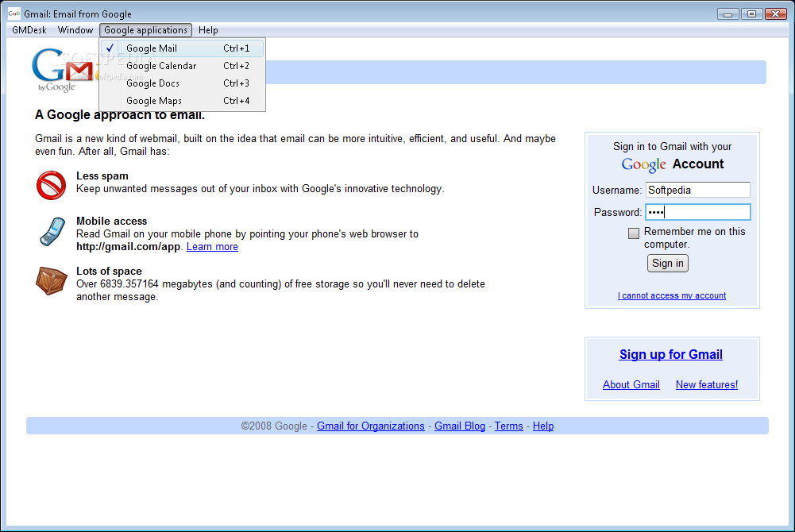Focus the Username input field
Viewport: 795px width, 532px height.
pos(697,190)
